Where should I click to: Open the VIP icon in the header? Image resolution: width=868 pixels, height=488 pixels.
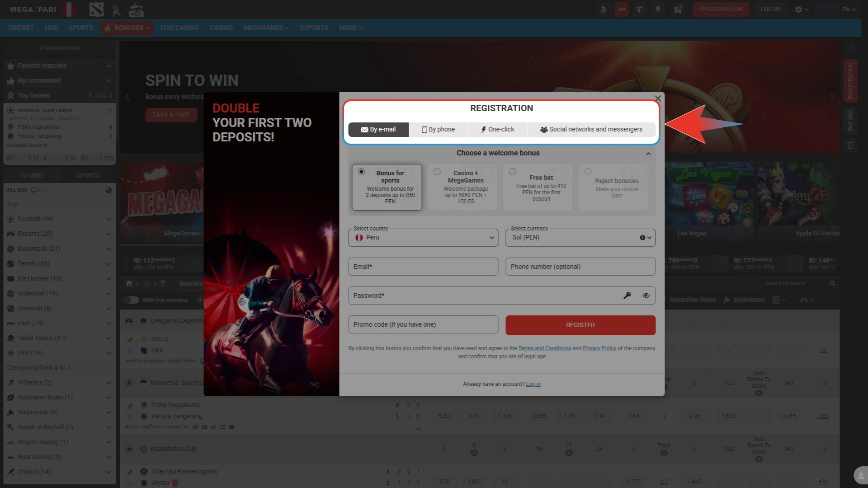[x=622, y=9]
